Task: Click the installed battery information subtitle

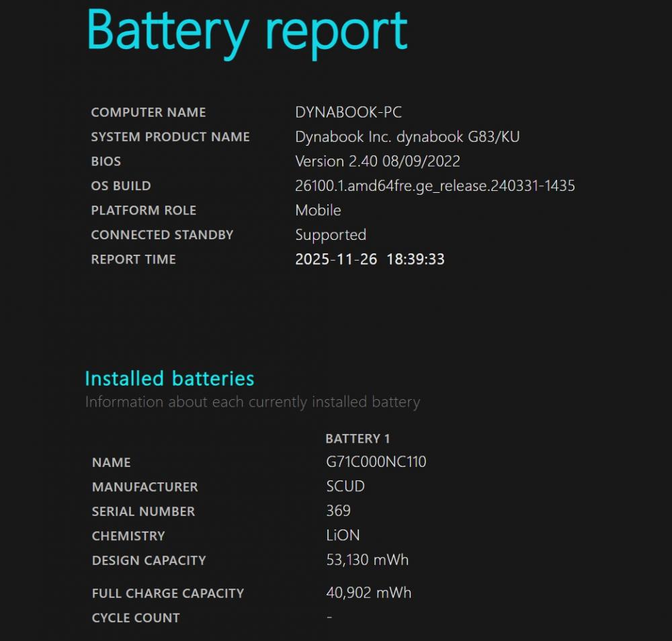Action: 252,402
